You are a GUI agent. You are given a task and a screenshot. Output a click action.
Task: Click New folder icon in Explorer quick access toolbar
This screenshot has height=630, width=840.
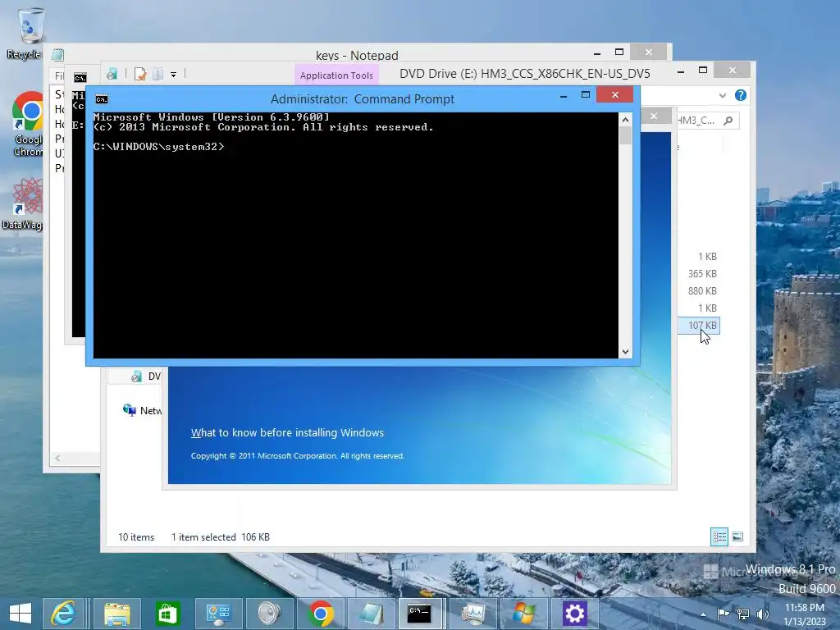157,74
